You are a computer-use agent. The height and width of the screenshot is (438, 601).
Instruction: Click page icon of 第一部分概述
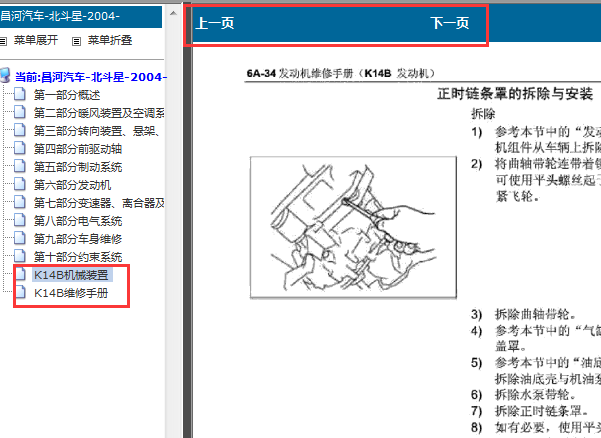(x=20, y=94)
